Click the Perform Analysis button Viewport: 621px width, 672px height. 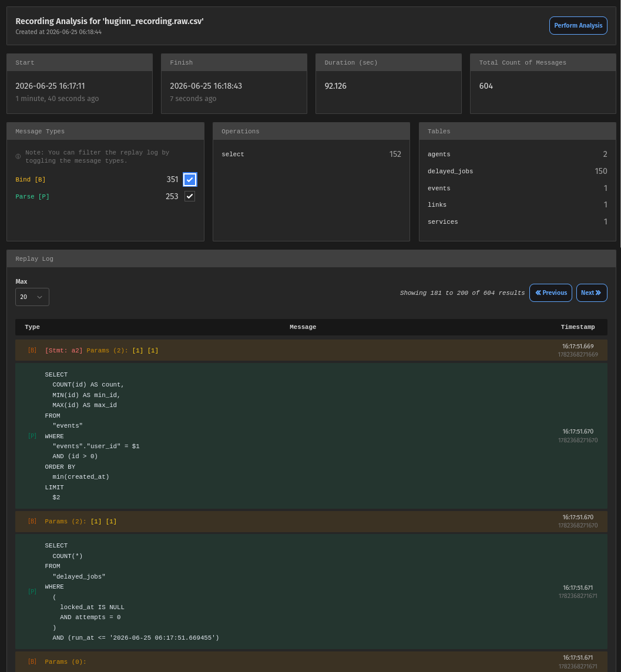coord(578,26)
